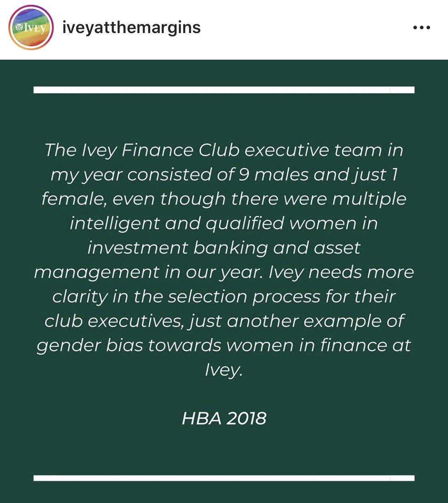Click the line "The Ivey Finance Club executive team in"
Image resolution: width=448 pixels, height=503 pixels.
(x=224, y=150)
